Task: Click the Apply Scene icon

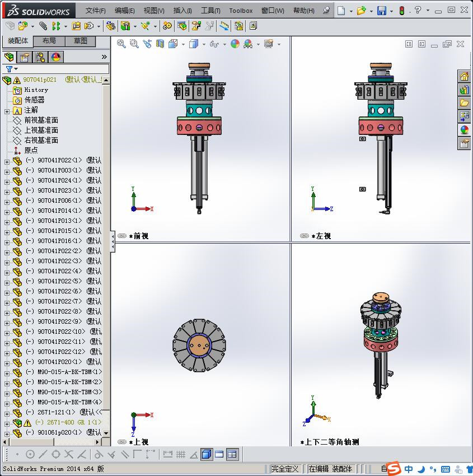Action: click(x=248, y=44)
